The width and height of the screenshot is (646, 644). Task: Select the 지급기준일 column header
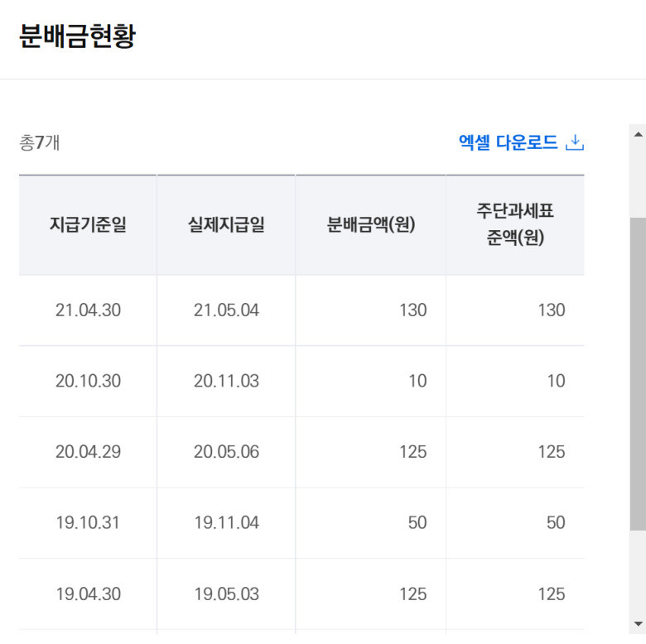click(88, 225)
